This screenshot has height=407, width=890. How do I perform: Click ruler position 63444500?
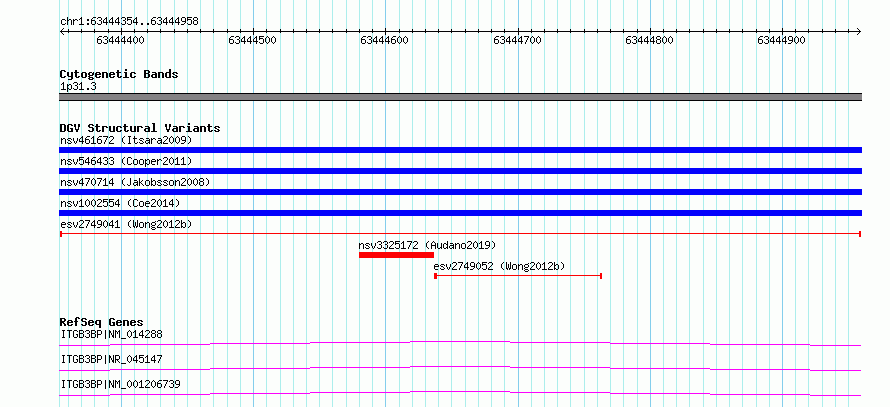252,40
